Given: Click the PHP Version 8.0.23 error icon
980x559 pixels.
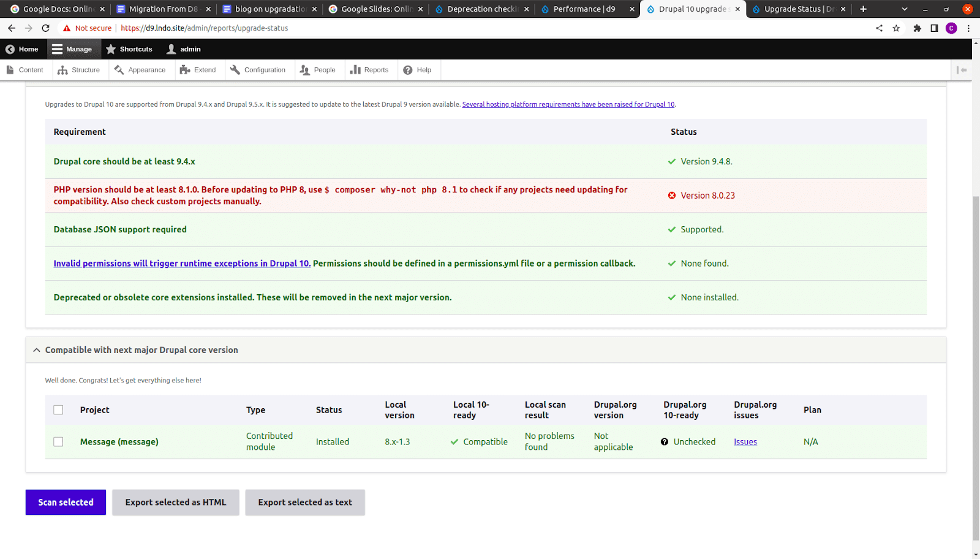Looking at the screenshot, I should tap(672, 196).
